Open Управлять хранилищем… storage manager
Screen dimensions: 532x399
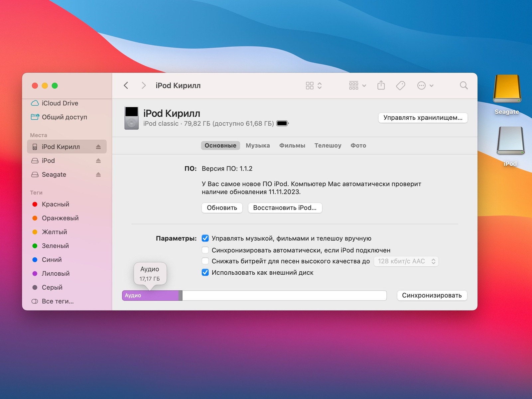click(x=423, y=118)
